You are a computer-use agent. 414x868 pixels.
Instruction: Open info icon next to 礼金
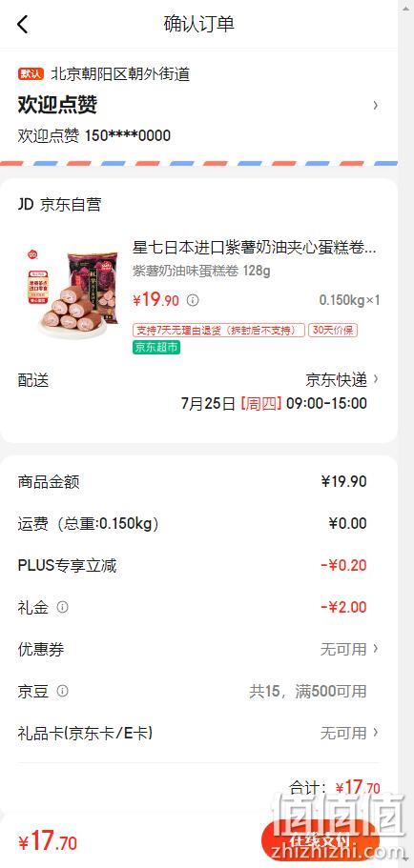coord(63,607)
